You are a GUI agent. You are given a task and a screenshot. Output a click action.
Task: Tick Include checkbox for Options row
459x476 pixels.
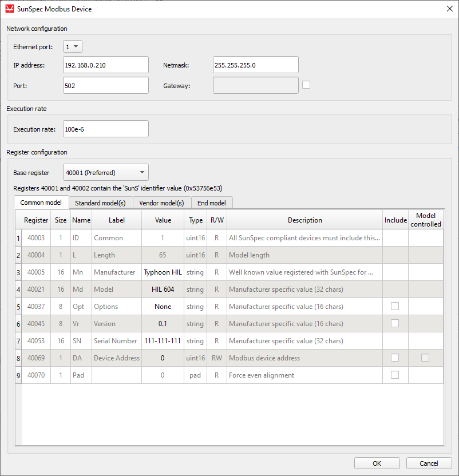point(395,306)
